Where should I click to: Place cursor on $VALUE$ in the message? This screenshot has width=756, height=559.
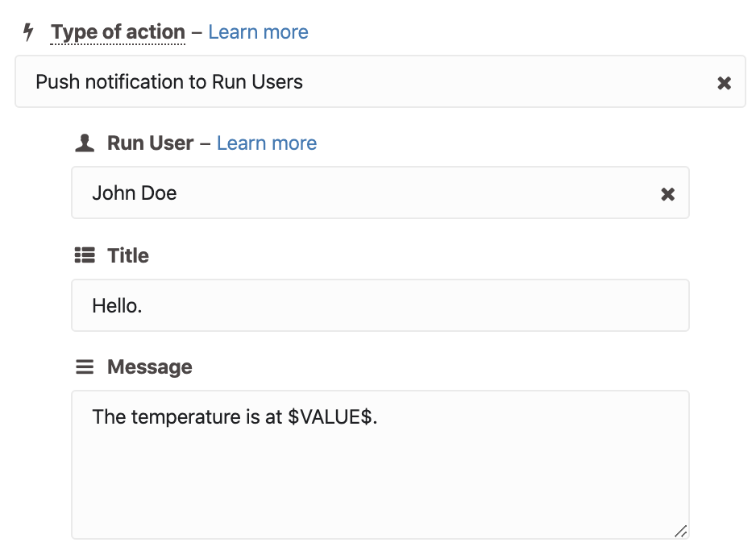(x=330, y=417)
